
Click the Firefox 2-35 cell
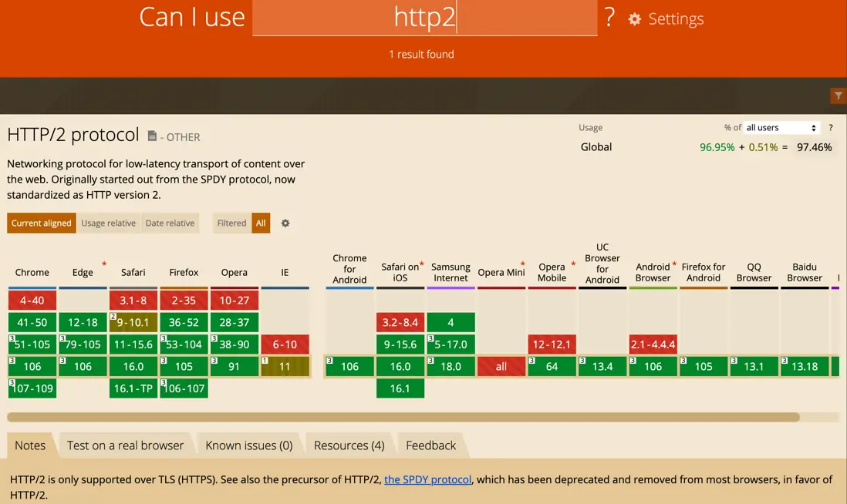[184, 301]
